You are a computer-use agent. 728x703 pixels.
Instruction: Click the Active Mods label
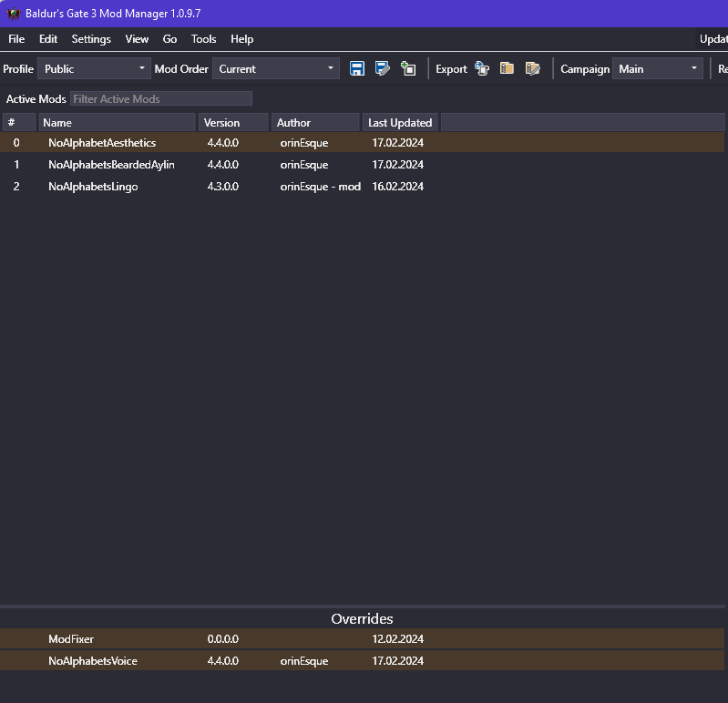(36, 99)
